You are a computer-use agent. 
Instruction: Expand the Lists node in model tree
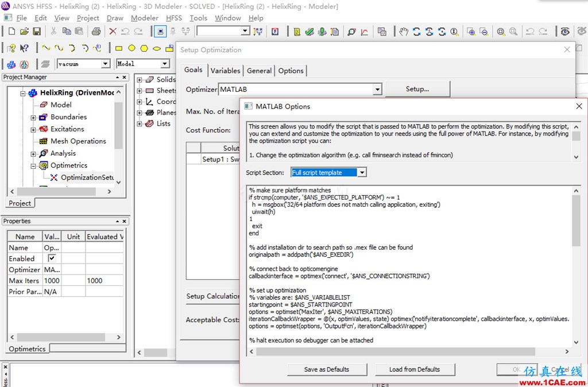click(x=139, y=124)
